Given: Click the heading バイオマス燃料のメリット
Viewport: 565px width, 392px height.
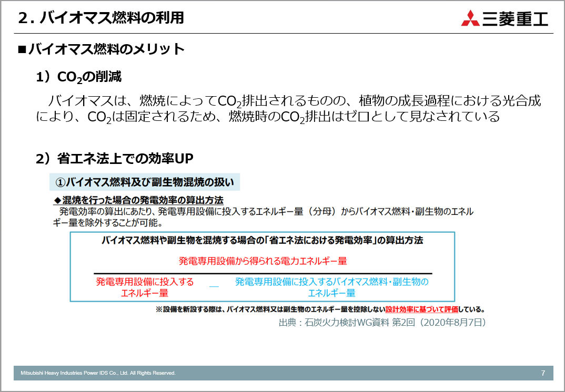Looking at the screenshot, I should (102, 49).
